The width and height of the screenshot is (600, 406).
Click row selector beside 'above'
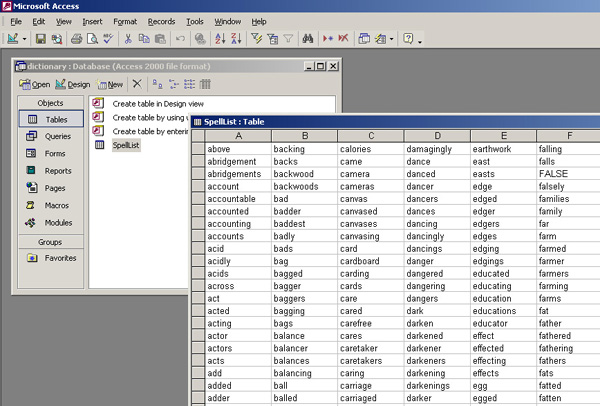198,149
